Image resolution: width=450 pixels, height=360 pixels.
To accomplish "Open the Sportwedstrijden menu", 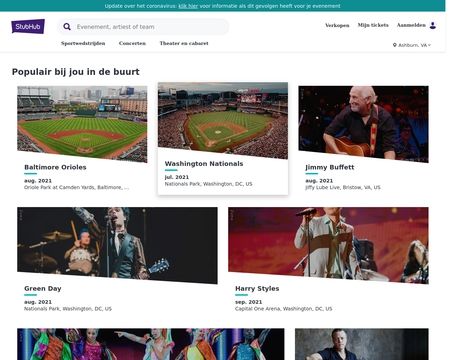I will coord(83,43).
